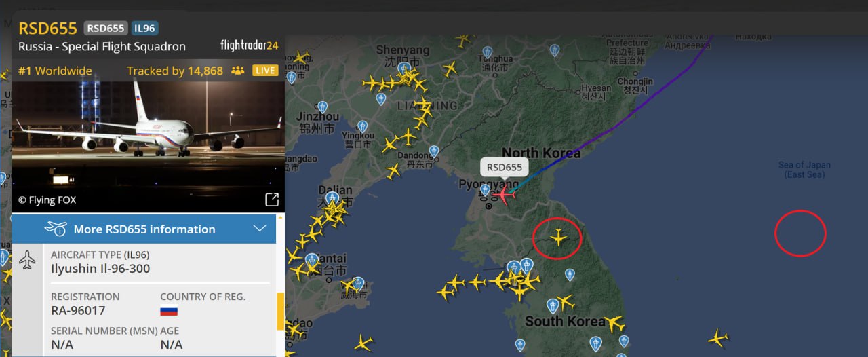Select the RSD655 map label bubble
The width and height of the screenshot is (868, 357).
pyautogui.click(x=505, y=167)
